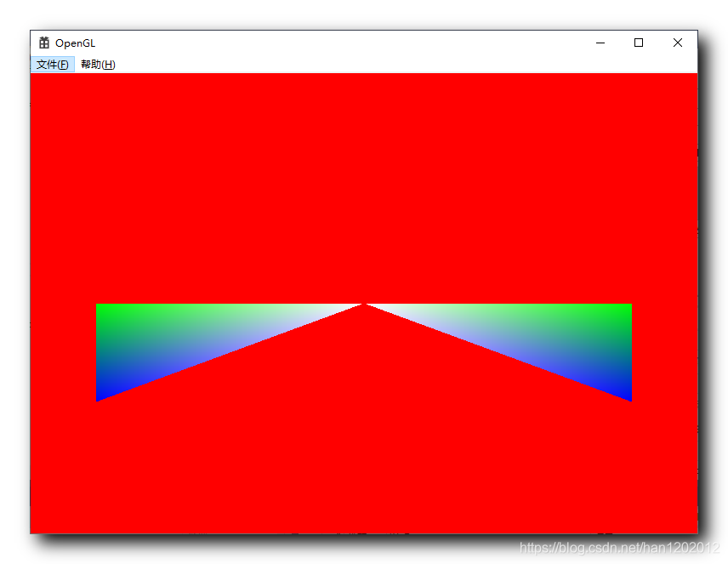Click the right gradient triangle
Viewport: 728px width, 564px height.
(553, 340)
